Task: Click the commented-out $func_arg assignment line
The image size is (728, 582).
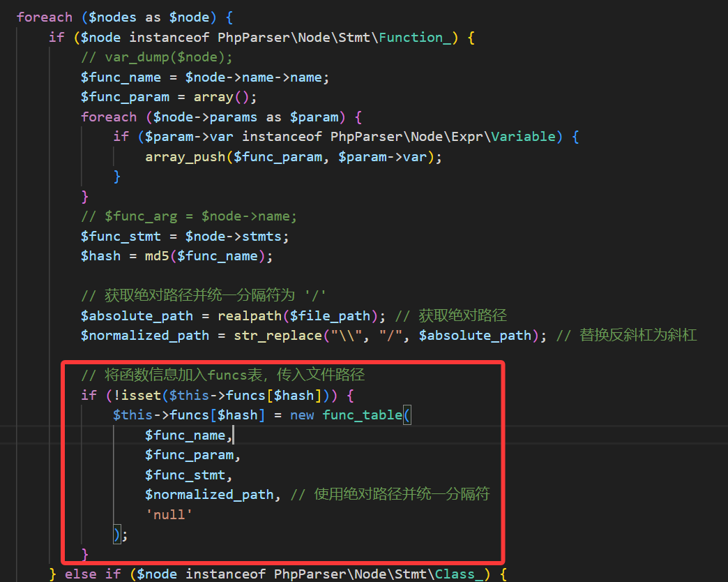Action: tap(189, 216)
